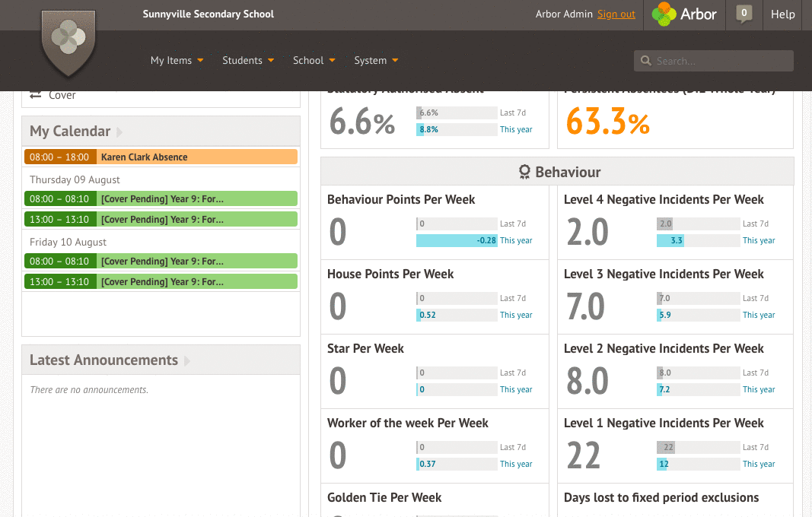Image resolution: width=812 pixels, height=517 pixels.
Task: Open the School menu
Action: (314, 60)
